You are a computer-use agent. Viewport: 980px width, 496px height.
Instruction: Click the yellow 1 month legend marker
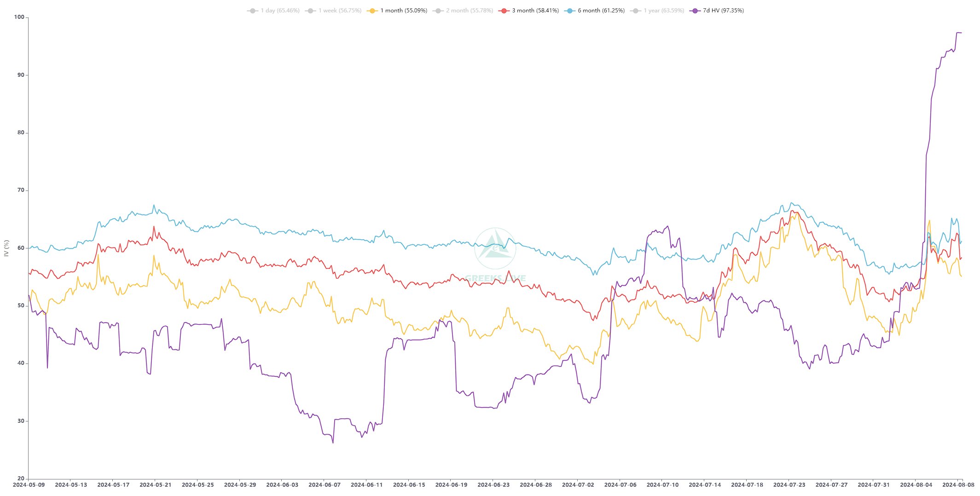click(x=371, y=11)
